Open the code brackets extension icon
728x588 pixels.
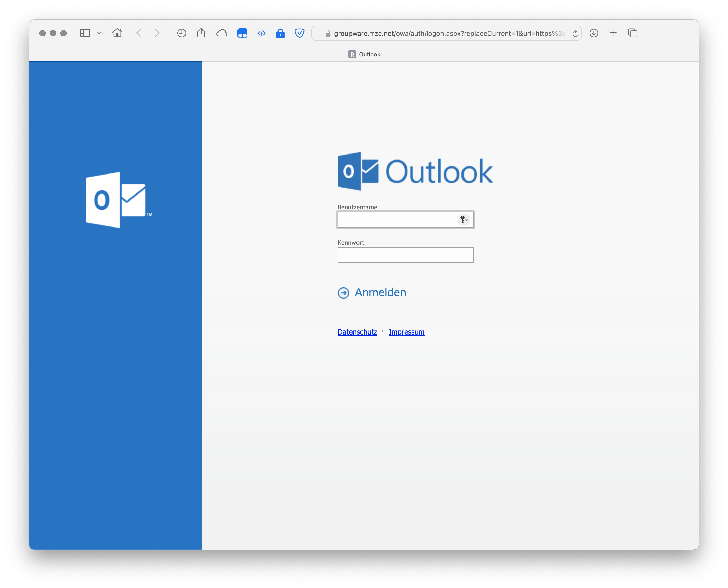[262, 33]
